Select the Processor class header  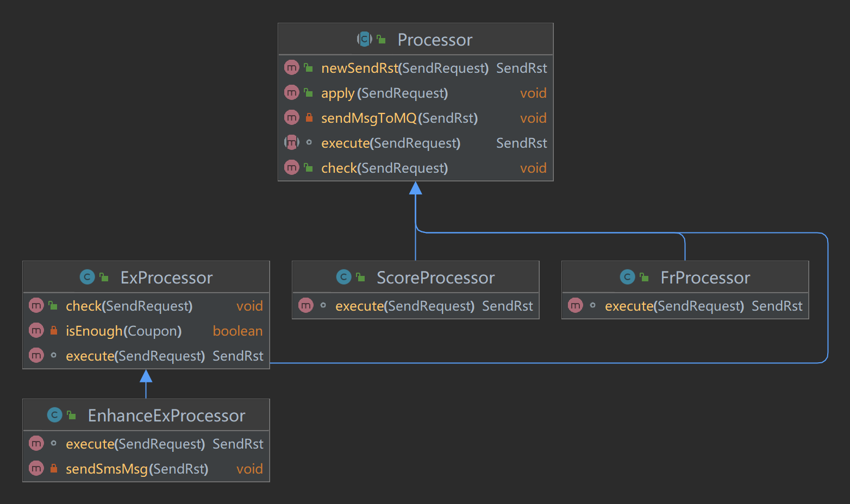(435, 40)
